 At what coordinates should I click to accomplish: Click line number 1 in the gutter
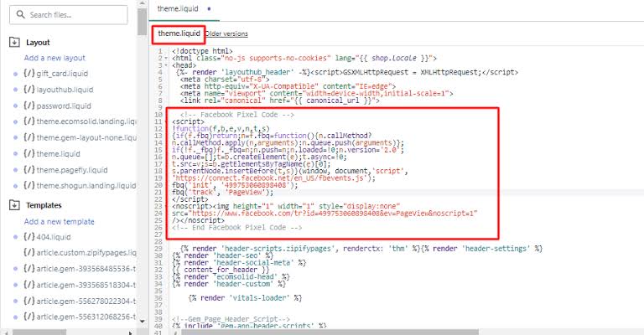click(x=160, y=51)
